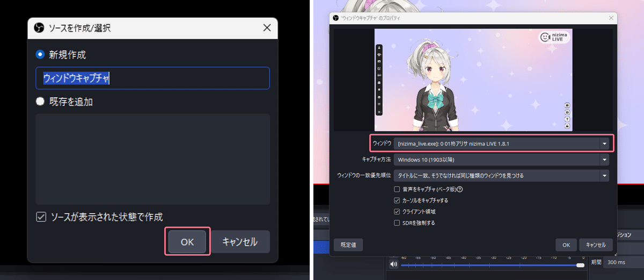Click bottom lock icon in preview
Viewport: 644px width, 280px height.
567,126
